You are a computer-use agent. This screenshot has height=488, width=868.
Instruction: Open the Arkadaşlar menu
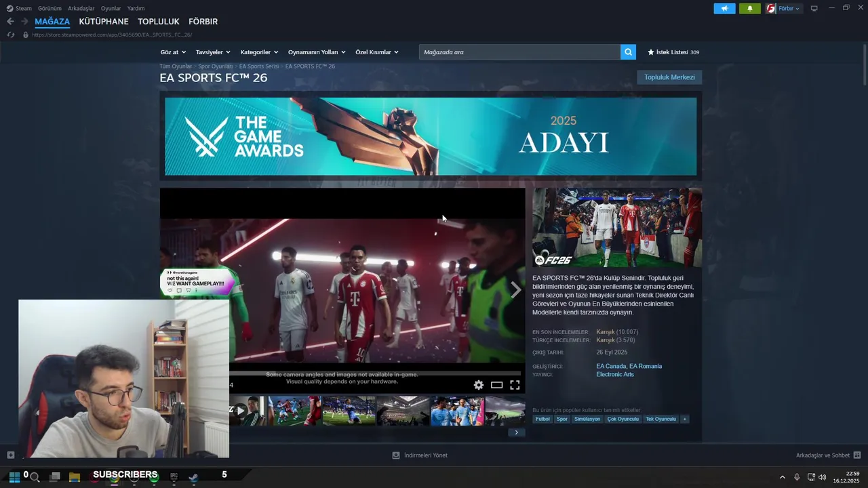(81, 8)
